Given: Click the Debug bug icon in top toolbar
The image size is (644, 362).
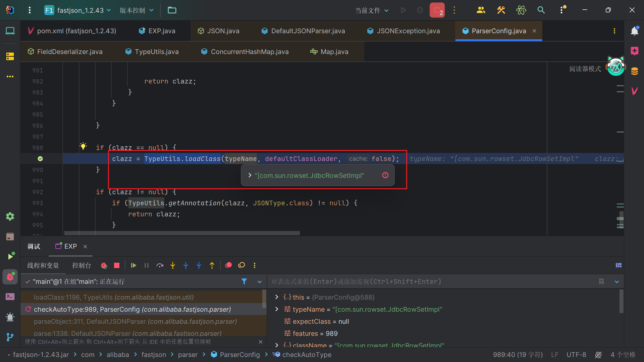Looking at the screenshot, I should pos(420,10).
